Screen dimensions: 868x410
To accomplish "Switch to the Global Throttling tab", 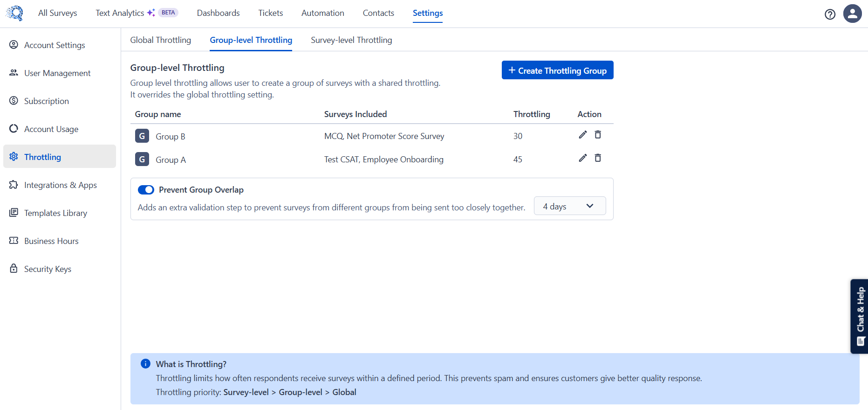I will point(161,40).
